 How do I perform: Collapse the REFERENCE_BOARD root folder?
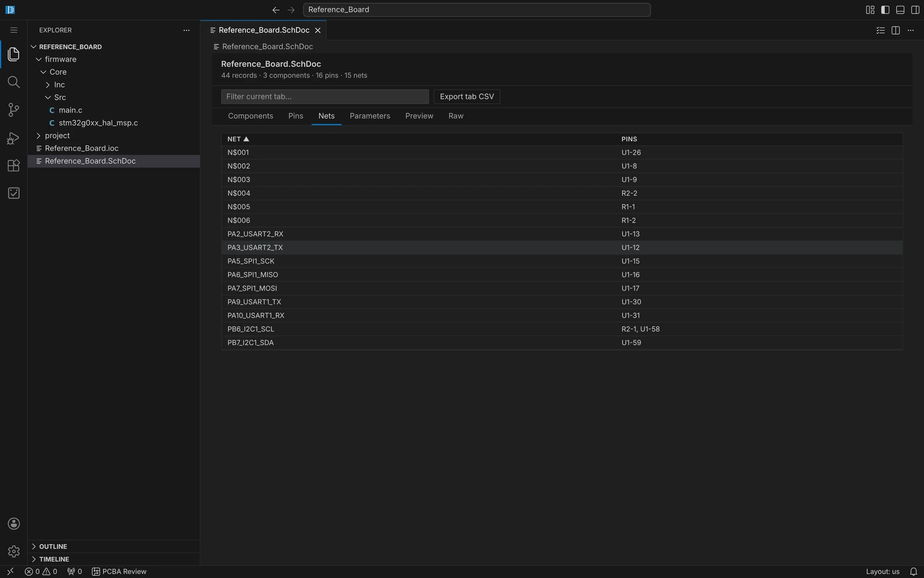(33, 47)
